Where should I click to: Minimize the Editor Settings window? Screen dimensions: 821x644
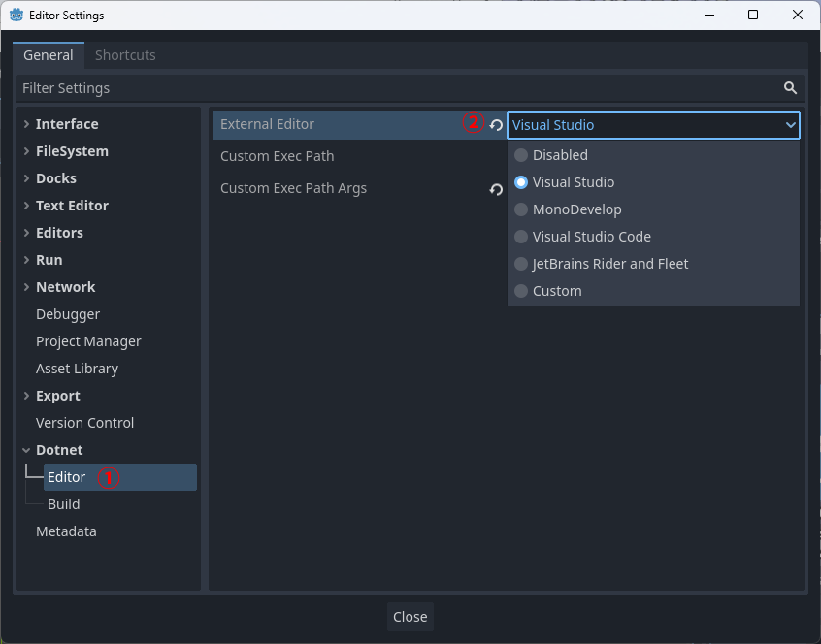(x=709, y=15)
